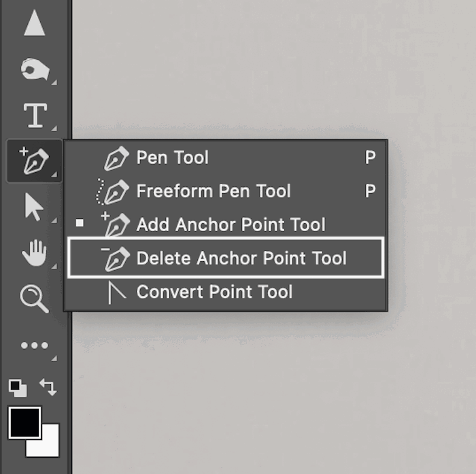Screen dimensions: 476x474
Task: Choose Delete Anchor Point Tool from flyout
Action: (x=226, y=258)
